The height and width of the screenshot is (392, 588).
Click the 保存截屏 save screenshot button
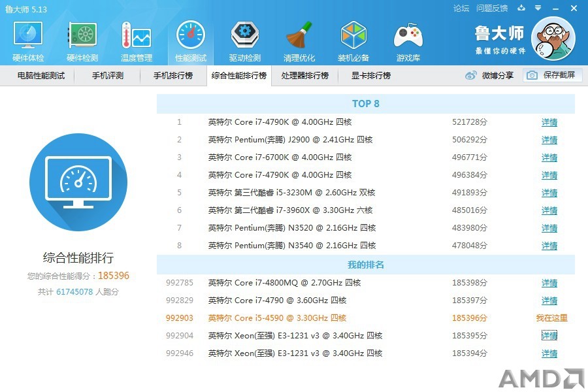pos(553,75)
